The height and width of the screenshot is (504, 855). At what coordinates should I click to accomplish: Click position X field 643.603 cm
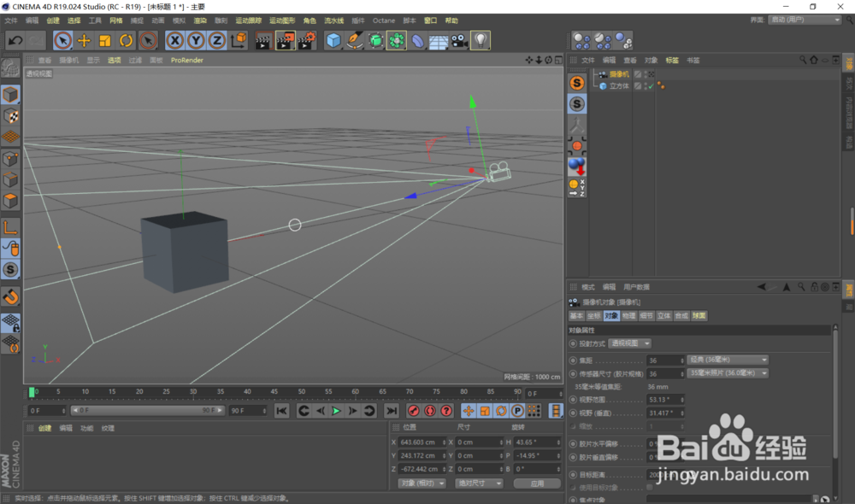[x=422, y=442]
